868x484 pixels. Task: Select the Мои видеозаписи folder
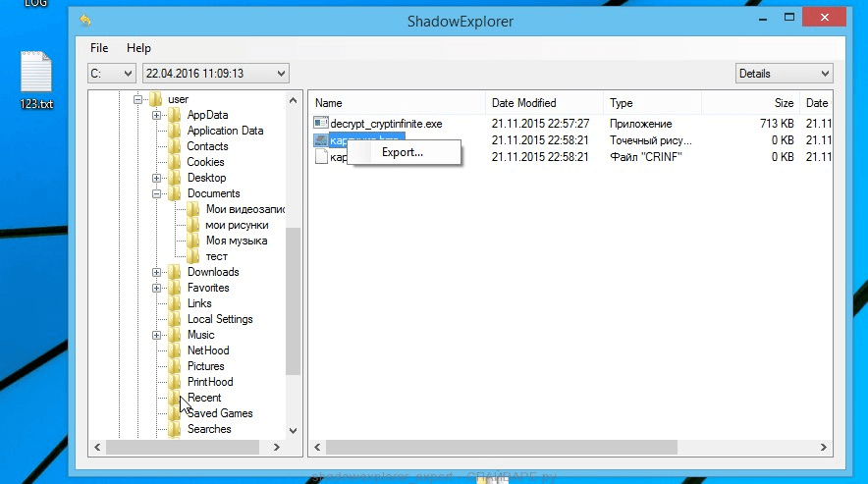point(245,209)
